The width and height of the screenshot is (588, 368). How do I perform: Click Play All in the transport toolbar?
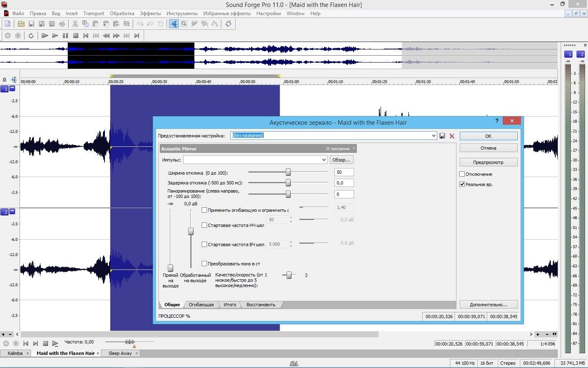pos(45,36)
